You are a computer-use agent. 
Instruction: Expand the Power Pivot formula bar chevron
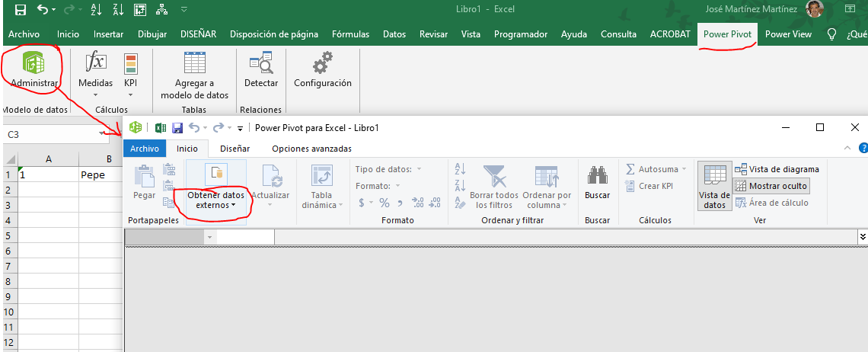[x=863, y=237]
